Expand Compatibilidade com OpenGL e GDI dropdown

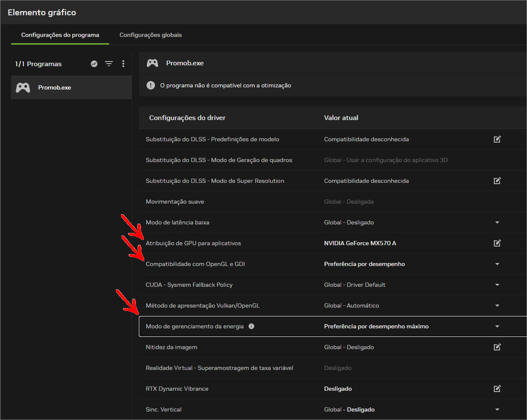click(497, 264)
